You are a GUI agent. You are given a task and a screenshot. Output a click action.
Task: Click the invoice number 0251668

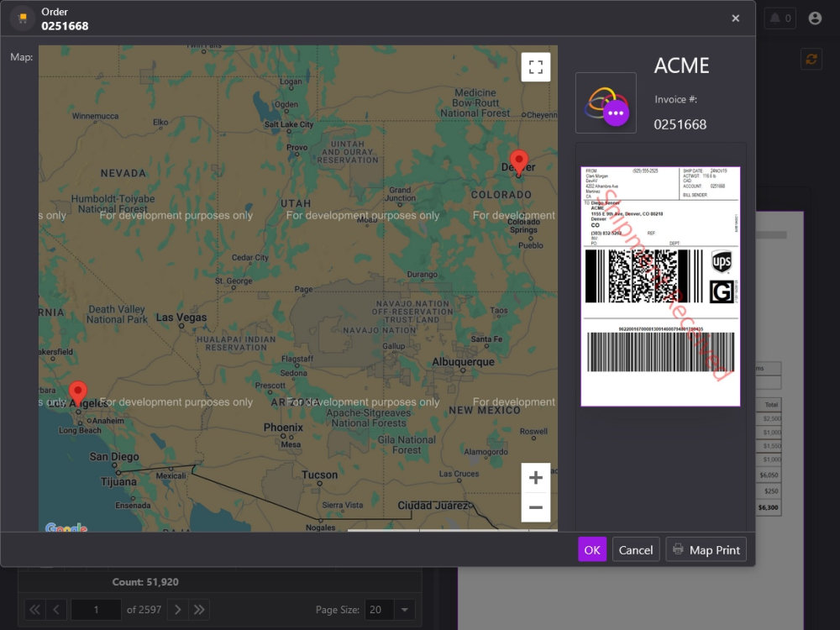coord(680,124)
